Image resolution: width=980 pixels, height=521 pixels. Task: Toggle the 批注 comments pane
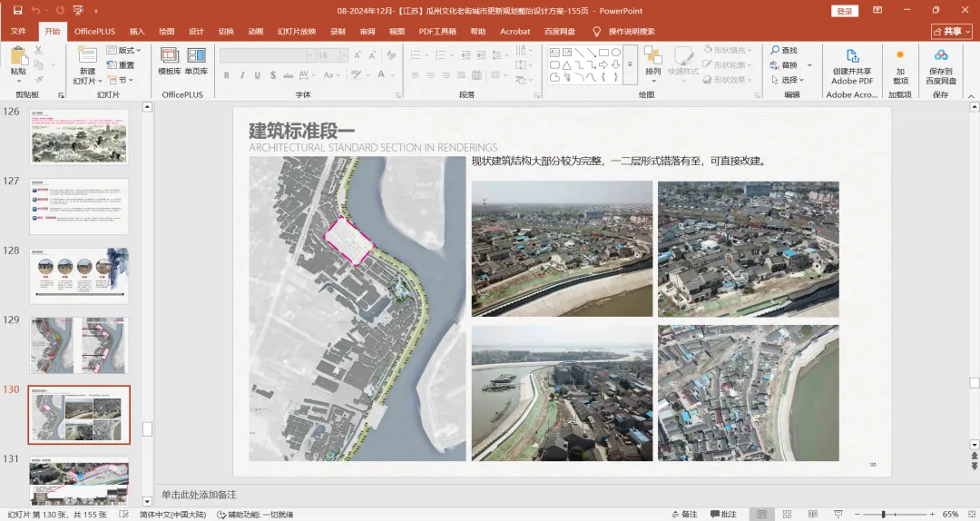(723, 514)
